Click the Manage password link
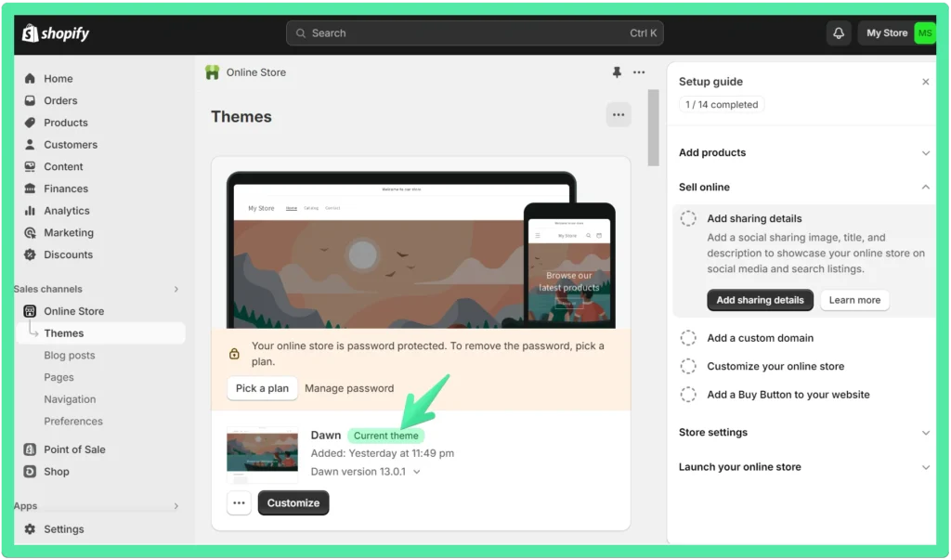This screenshot has width=951, height=560. (x=349, y=388)
